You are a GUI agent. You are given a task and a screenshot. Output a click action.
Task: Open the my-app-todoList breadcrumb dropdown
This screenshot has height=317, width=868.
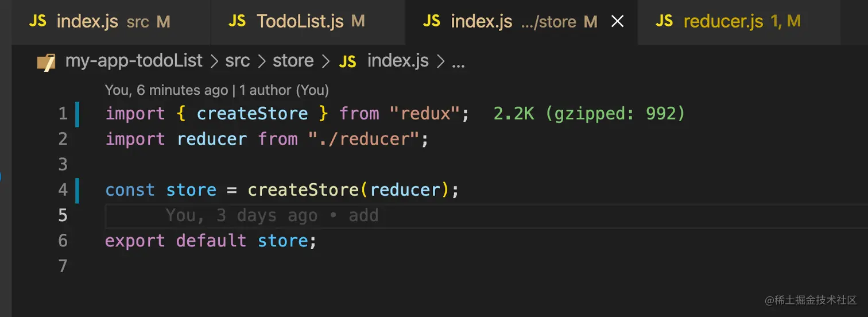tap(134, 61)
